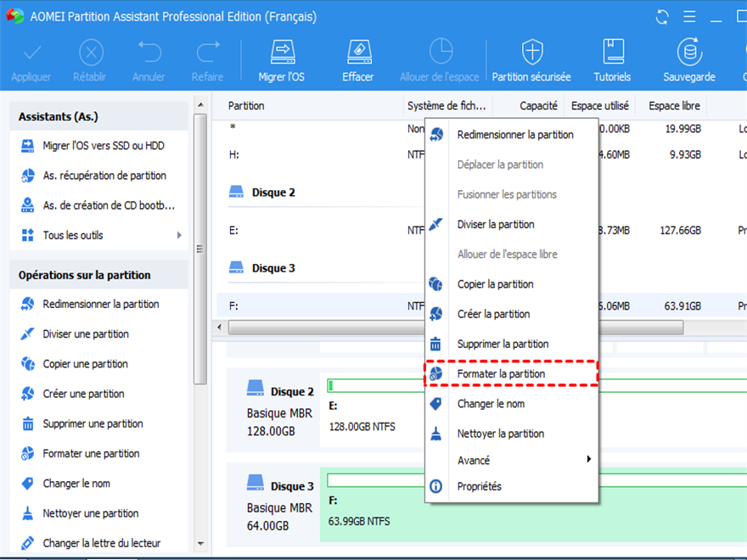Choose Créer la partition in context menu

[512, 315]
